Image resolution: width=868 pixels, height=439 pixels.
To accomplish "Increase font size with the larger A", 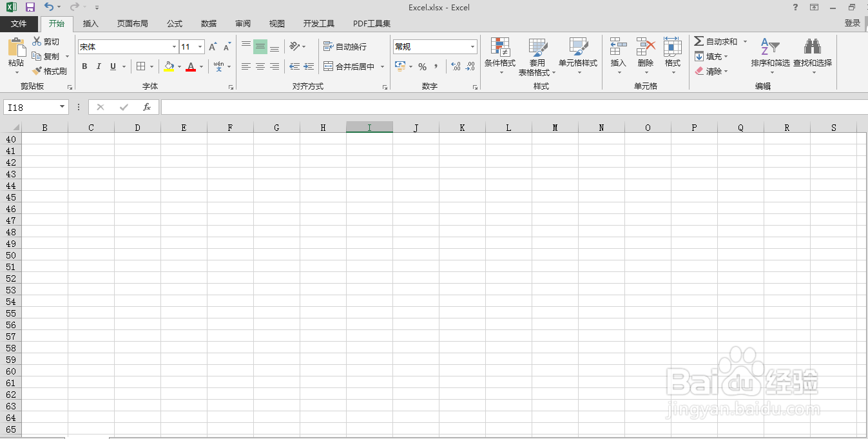I will (x=213, y=47).
